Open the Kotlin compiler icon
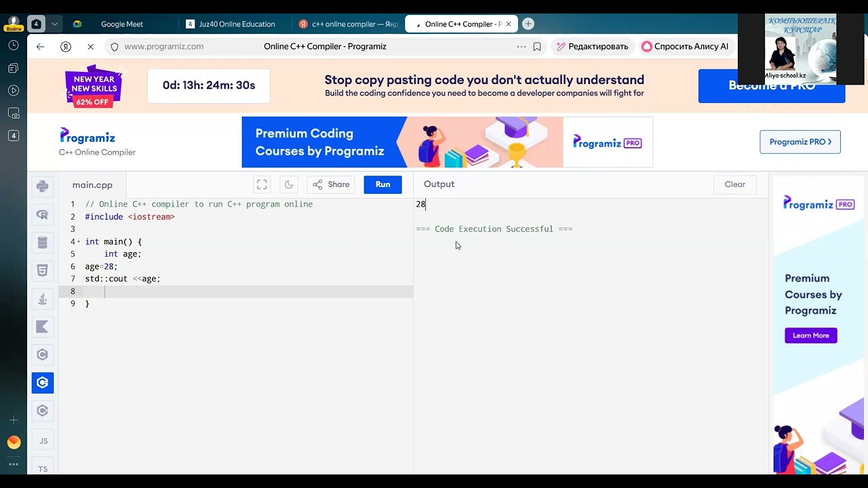 click(42, 327)
